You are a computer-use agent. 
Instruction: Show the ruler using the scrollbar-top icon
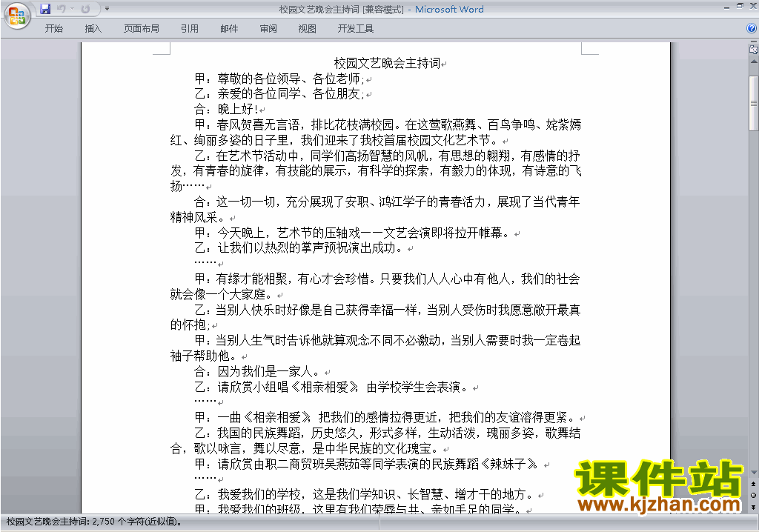(753, 49)
